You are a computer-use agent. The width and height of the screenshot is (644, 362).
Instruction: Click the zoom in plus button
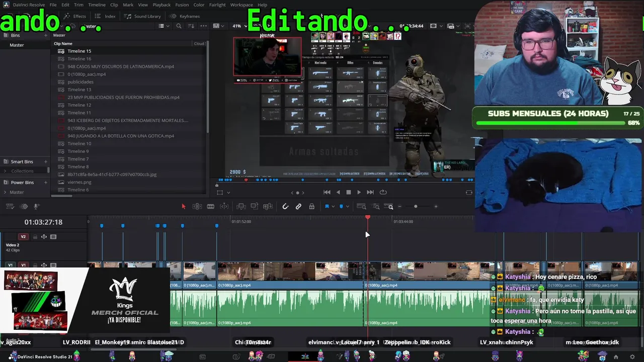(436, 206)
